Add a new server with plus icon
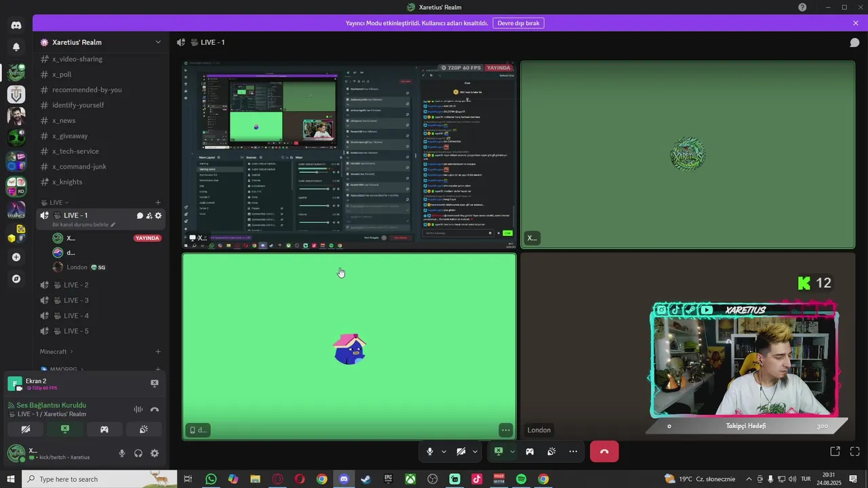The width and height of the screenshot is (868, 488). (16, 257)
